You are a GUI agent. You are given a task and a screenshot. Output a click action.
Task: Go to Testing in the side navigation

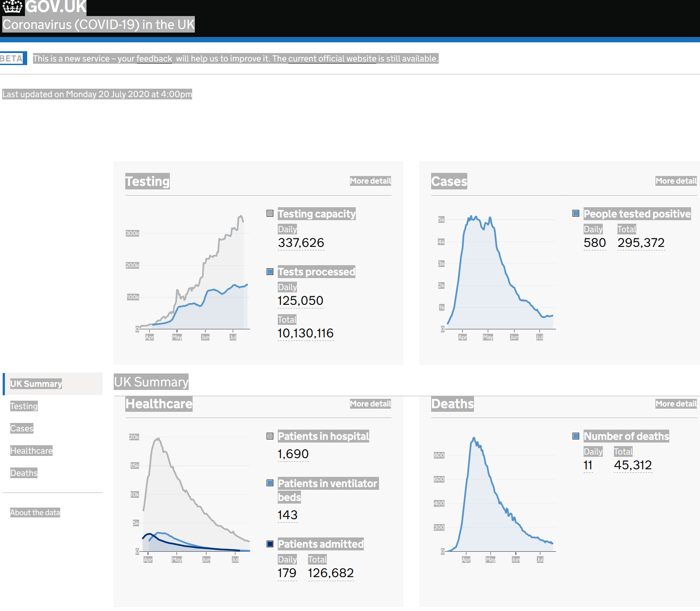24,406
